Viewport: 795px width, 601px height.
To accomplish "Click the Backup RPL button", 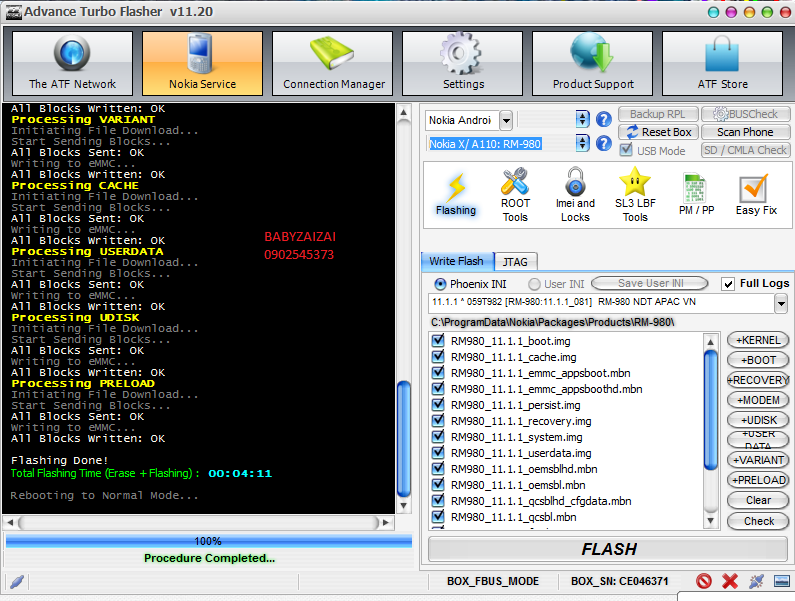I will 658,114.
